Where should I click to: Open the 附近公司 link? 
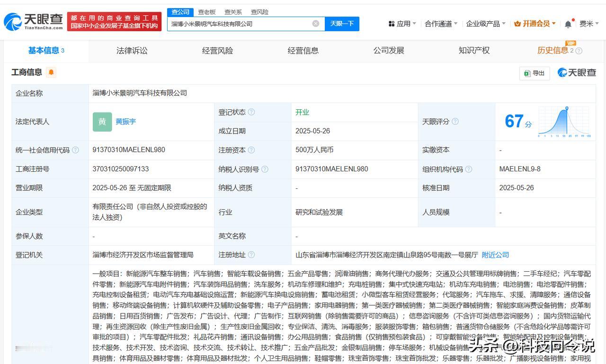point(495,255)
